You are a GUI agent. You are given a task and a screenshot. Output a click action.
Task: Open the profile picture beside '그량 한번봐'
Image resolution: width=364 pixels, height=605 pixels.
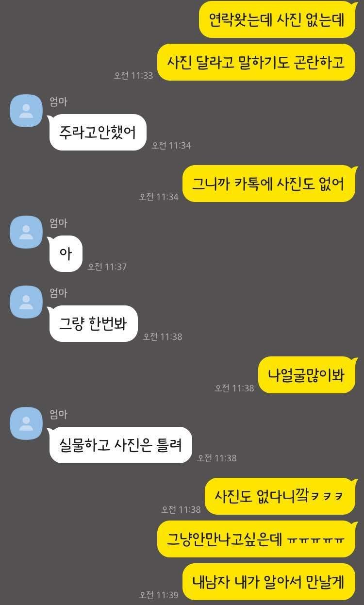26,302
